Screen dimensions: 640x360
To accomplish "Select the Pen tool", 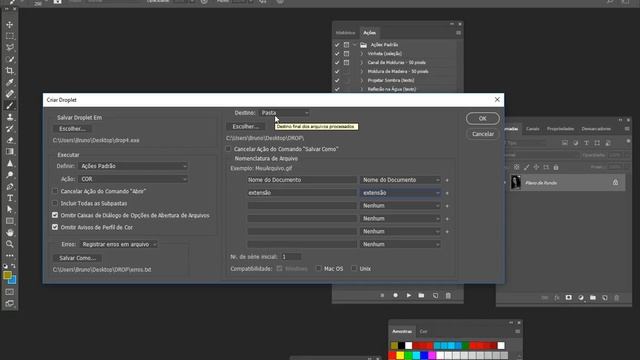I will click(x=9, y=187).
